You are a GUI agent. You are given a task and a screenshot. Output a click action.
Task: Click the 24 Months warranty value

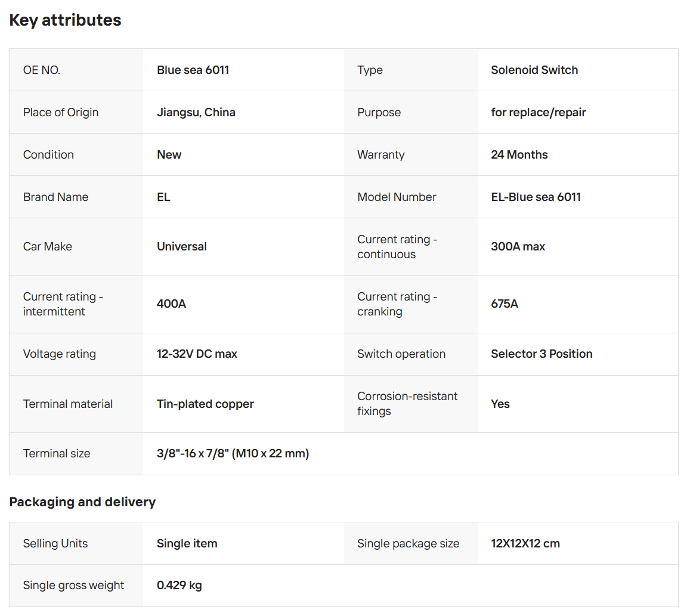pos(519,154)
